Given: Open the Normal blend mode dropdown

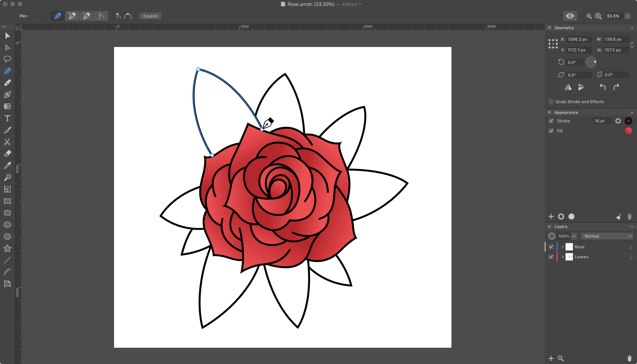Looking at the screenshot, I should click(607, 236).
